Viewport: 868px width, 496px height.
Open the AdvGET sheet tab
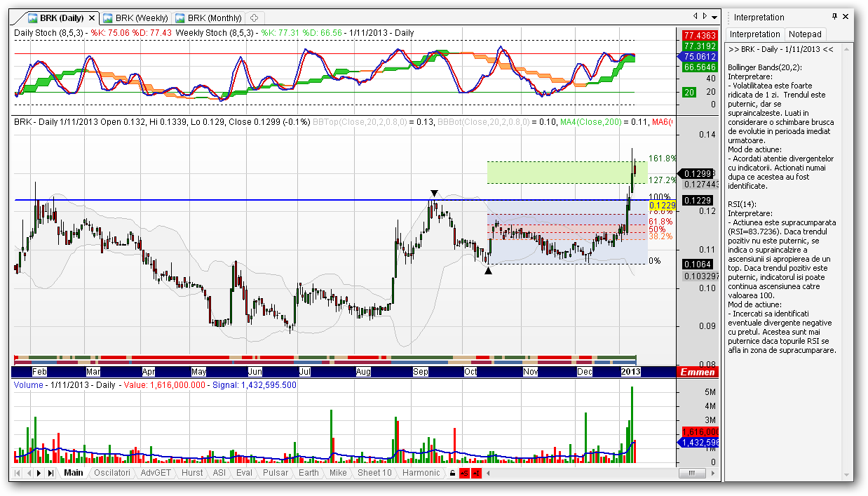156,473
